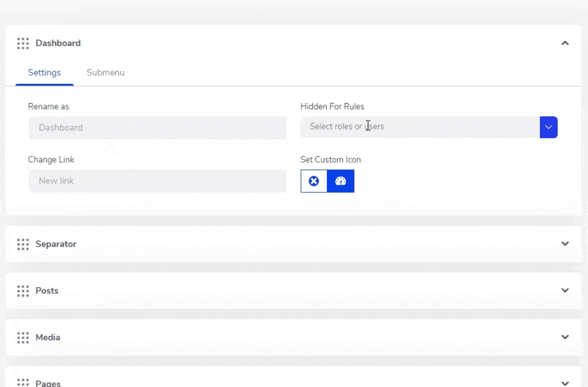Screen dimensions: 588x387
Task: Open Hidden For Rules dropdown arrow
Action: [549, 127]
